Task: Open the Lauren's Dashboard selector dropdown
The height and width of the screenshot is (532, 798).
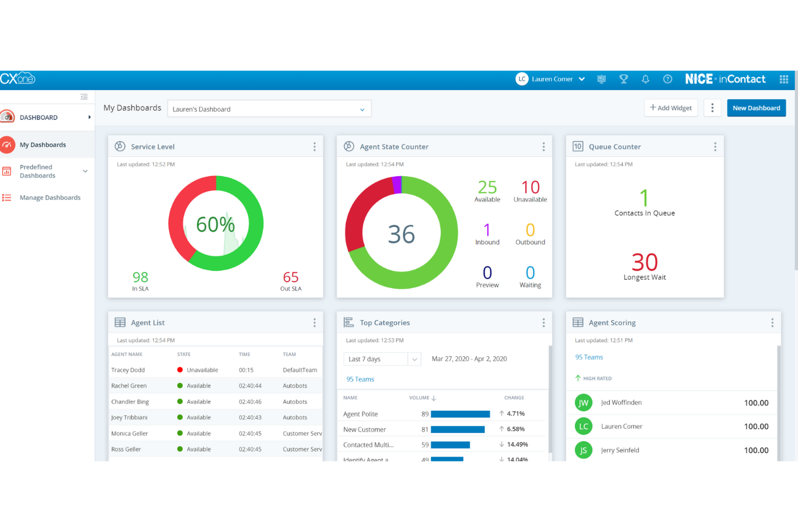Action: 362,108
